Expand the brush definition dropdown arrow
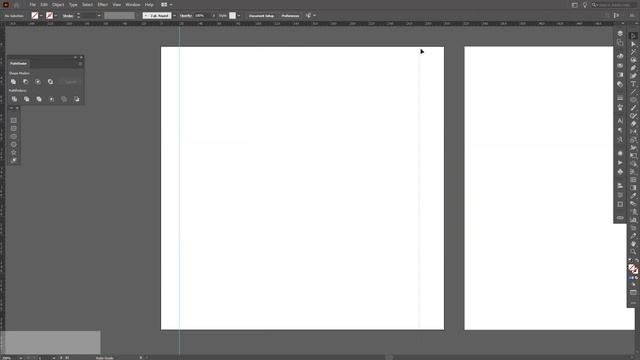This screenshot has height=360, width=640. [x=175, y=16]
